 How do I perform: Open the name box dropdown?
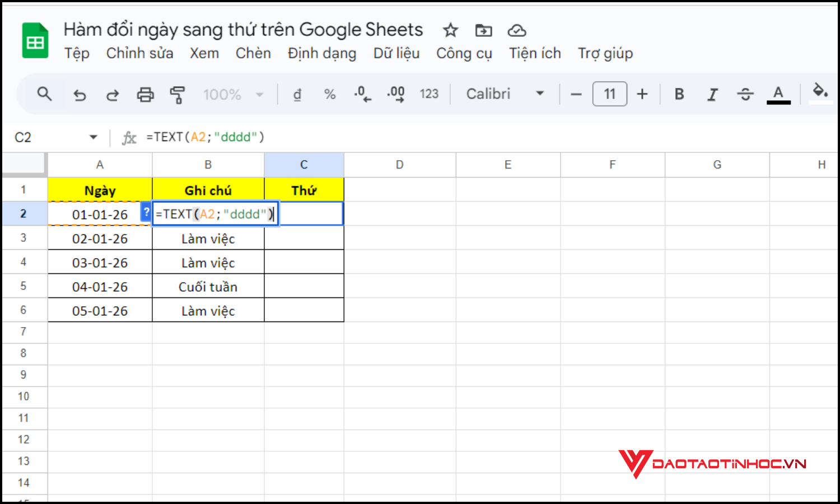pyautogui.click(x=92, y=137)
